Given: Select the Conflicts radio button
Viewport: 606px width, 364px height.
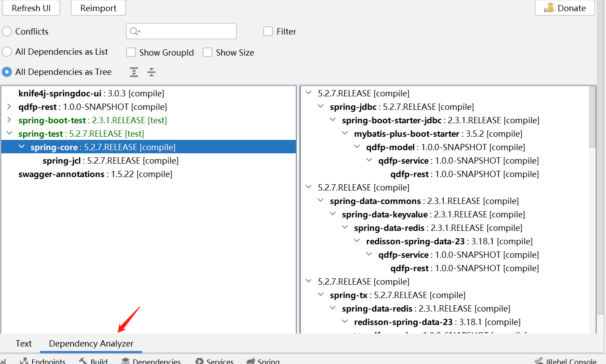Looking at the screenshot, I should [7, 31].
